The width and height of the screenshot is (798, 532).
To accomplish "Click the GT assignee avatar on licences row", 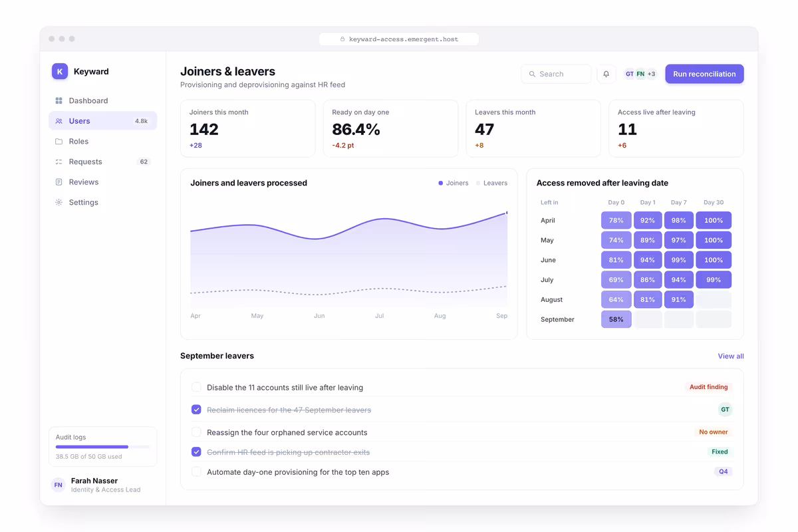I will 725,410.
